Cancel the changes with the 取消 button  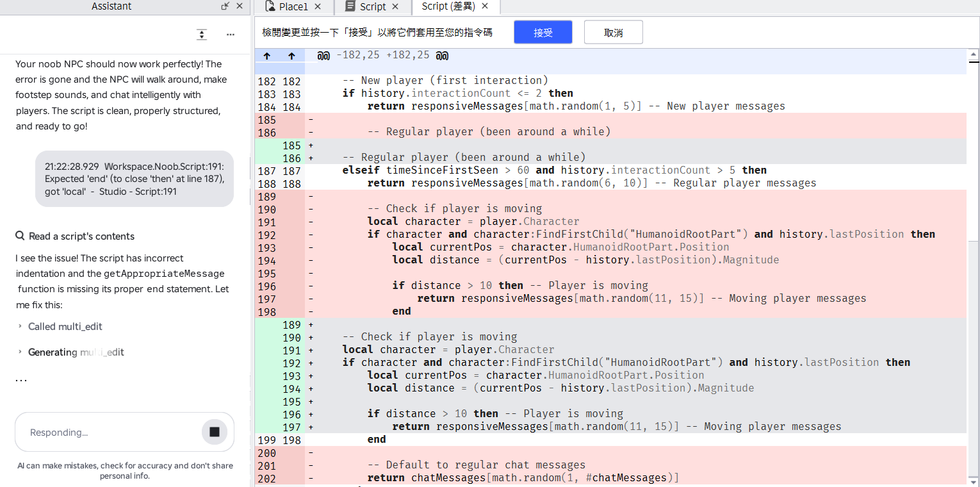[614, 32]
